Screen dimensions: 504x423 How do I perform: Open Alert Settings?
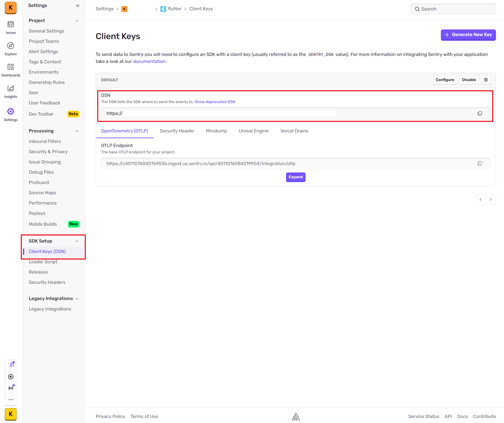[x=43, y=52]
